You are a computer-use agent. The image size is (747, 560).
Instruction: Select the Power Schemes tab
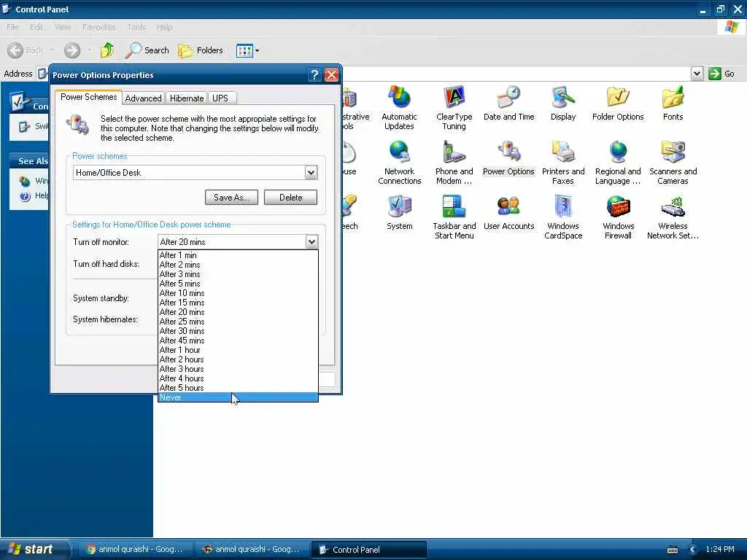(88, 97)
